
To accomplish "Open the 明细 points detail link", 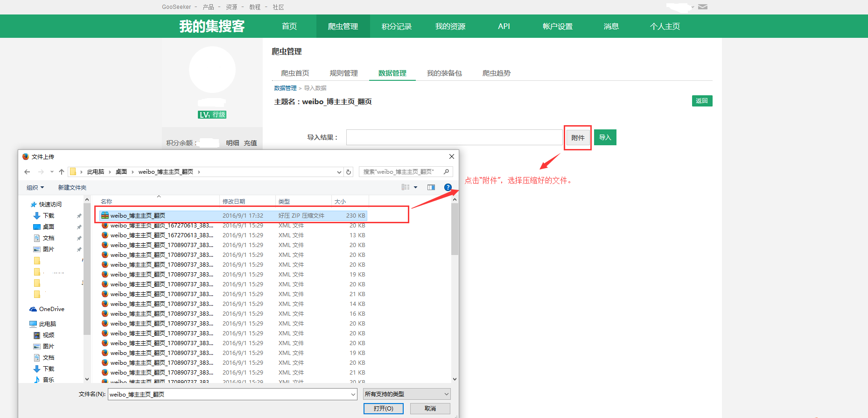I will pyautogui.click(x=232, y=143).
